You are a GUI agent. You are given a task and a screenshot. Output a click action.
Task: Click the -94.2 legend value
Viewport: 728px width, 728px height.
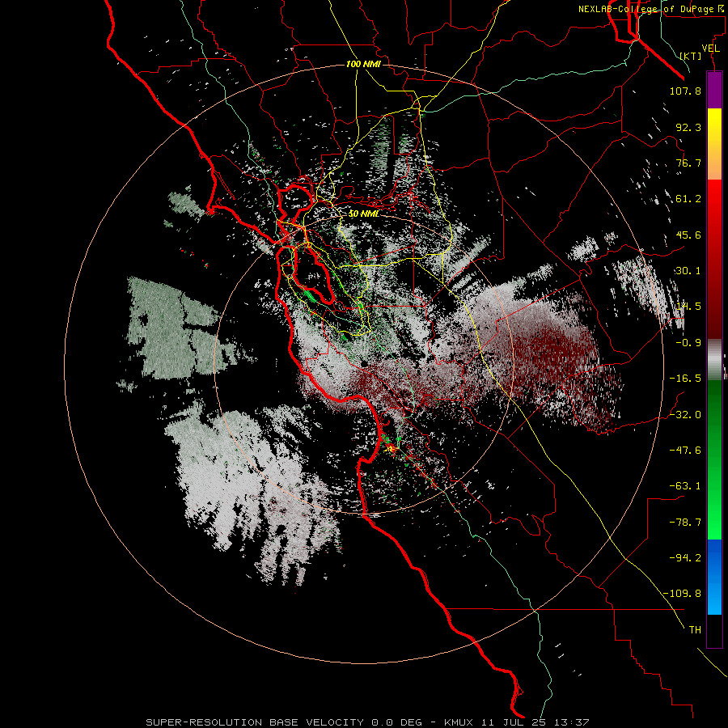(685, 558)
